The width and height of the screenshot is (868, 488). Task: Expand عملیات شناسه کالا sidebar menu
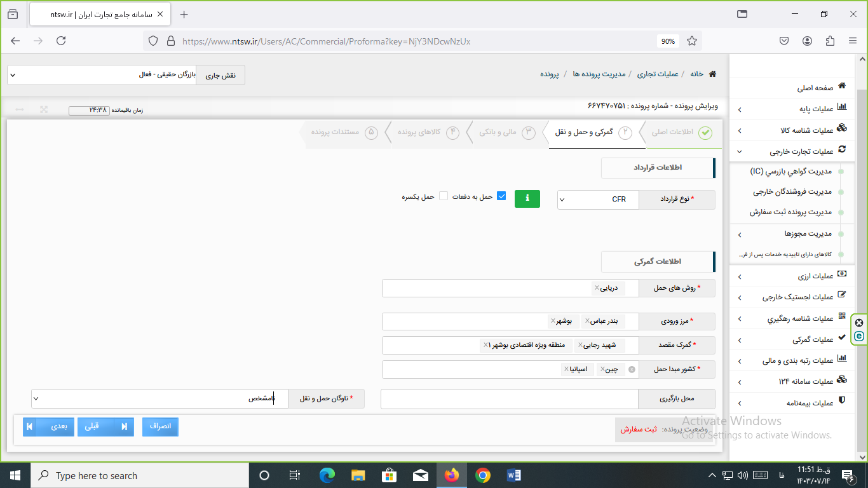point(793,130)
